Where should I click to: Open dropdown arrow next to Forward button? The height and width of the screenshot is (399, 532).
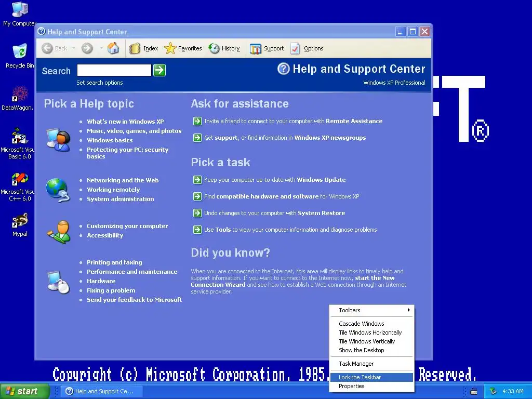coord(101,48)
